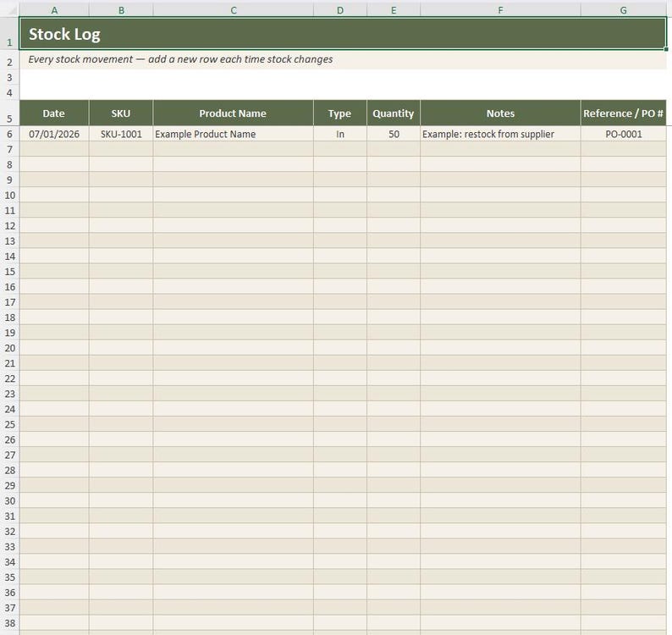The height and width of the screenshot is (635, 672).
Task: Select the Type header cell
Action: click(340, 113)
